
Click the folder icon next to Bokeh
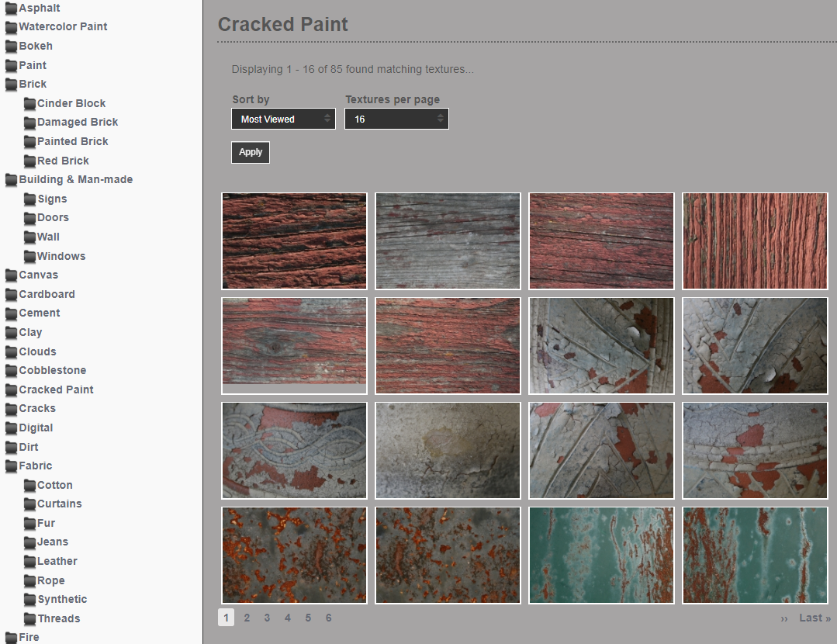coord(11,47)
